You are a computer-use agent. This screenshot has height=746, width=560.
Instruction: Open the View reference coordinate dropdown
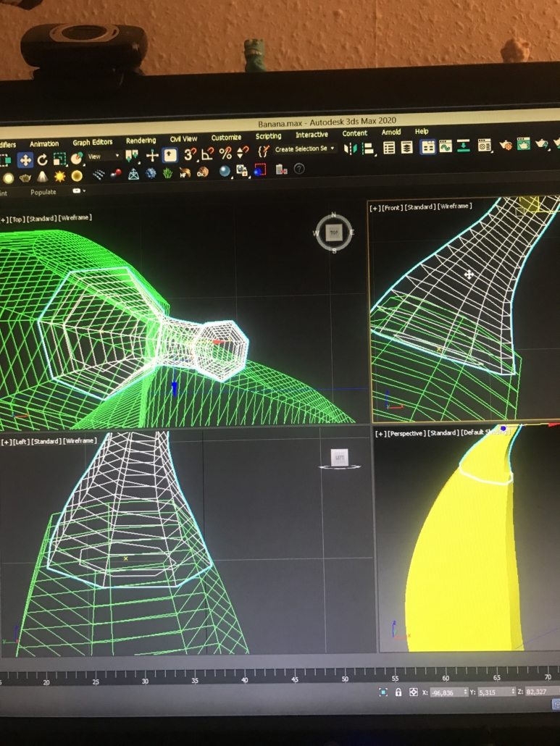click(102, 156)
